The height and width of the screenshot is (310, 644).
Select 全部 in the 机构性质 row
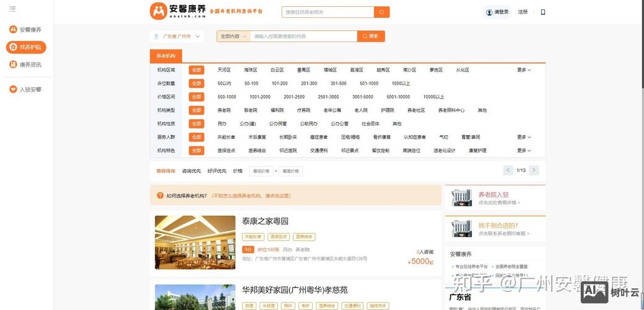click(196, 124)
